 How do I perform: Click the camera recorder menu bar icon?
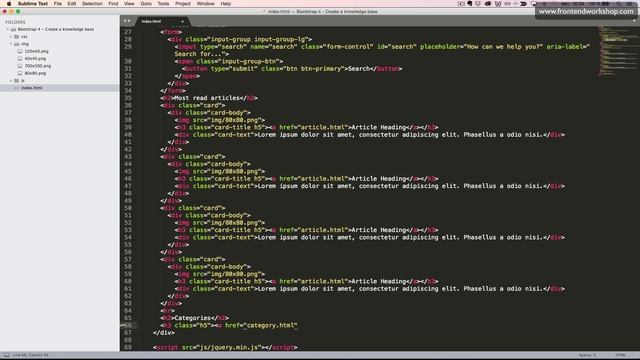461,4
